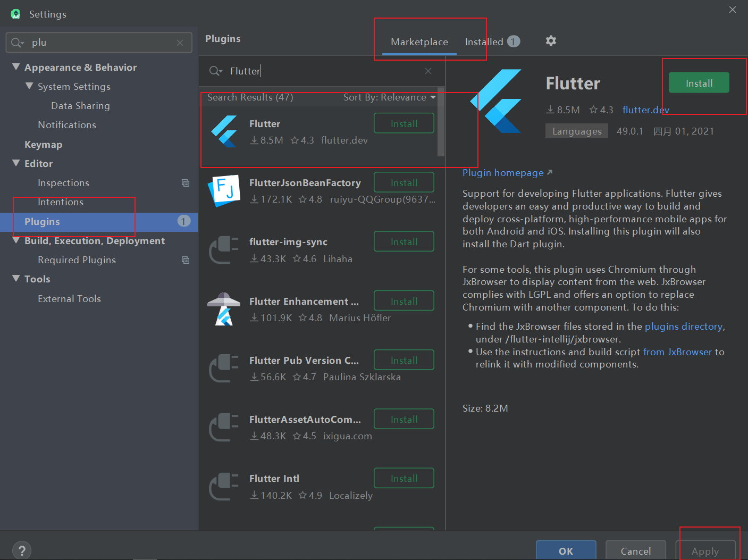This screenshot has width=748, height=560.
Task: Confirm settings with the OK button
Action: click(x=566, y=551)
